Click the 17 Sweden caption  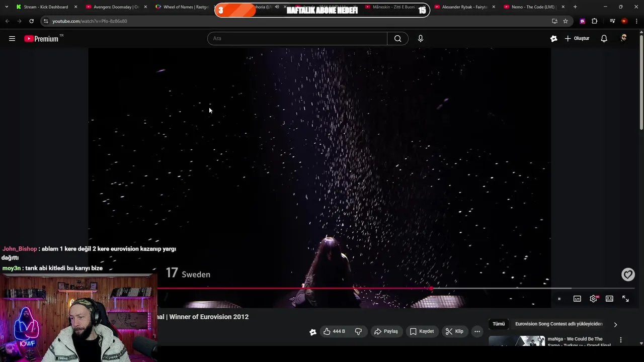click(x=188, y=274)
